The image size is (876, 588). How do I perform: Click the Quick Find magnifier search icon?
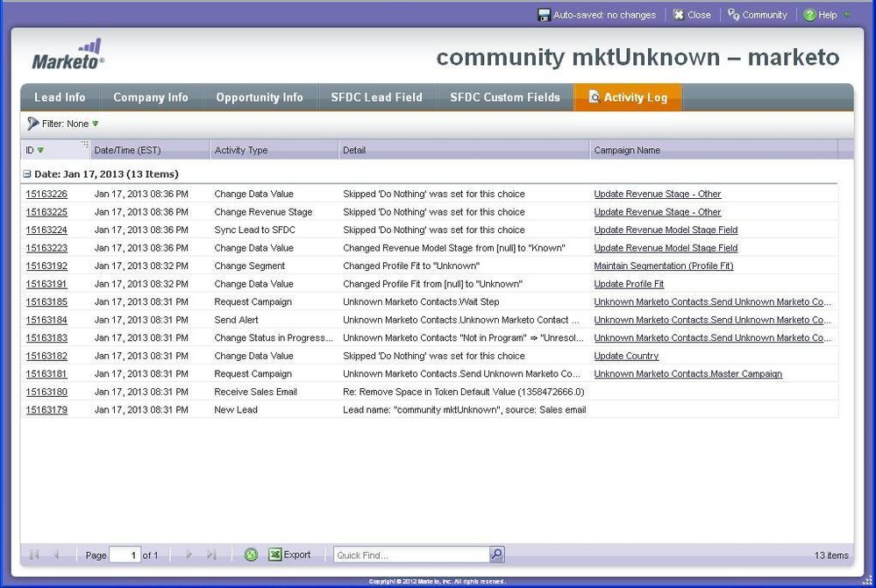(x=497, y=555)
